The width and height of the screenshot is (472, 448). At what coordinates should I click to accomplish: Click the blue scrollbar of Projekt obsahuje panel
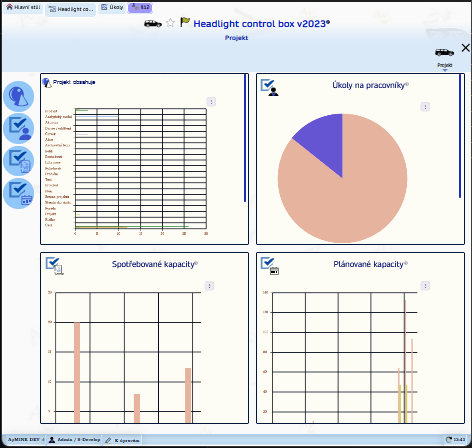click(x=245, y=138)
